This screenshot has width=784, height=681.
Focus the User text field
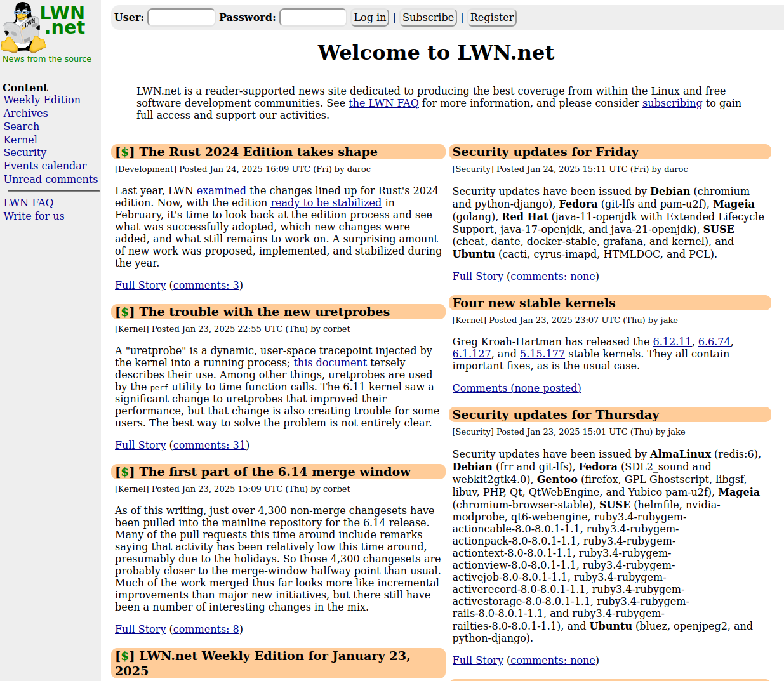[x=181, y=18]
